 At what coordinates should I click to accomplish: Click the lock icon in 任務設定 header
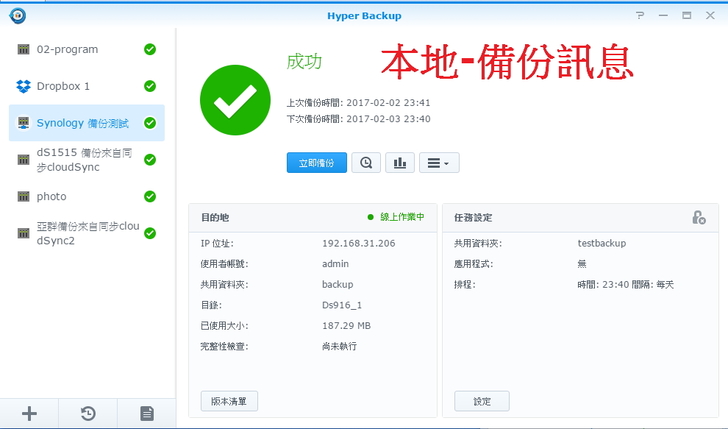[699, 217]
